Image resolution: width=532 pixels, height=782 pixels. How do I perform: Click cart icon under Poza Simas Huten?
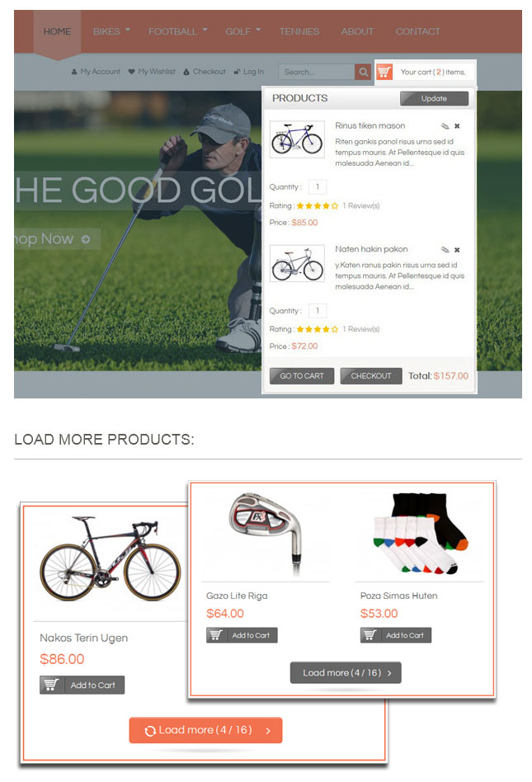pos(370,635)
